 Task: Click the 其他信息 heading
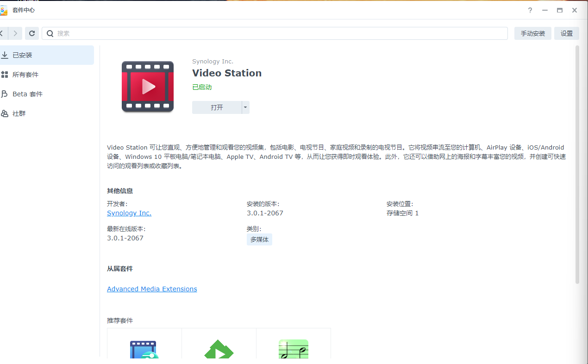[x=120, y=191]
